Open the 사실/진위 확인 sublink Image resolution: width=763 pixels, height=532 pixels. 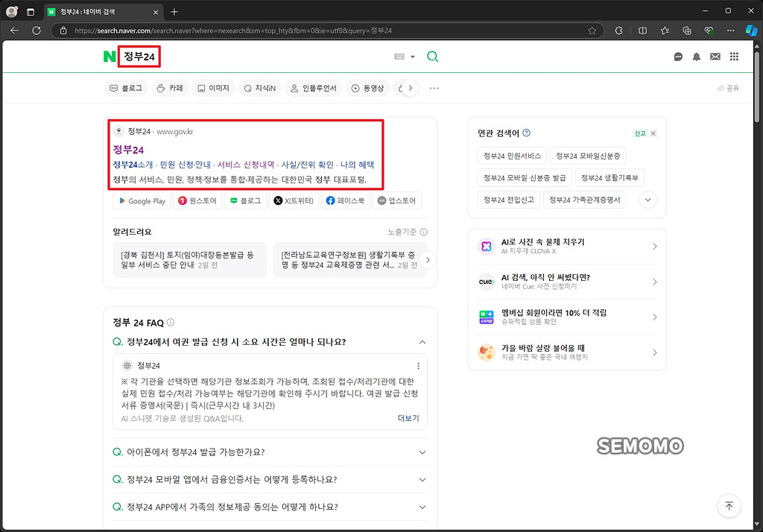pyautogui.click(x=308, y=165)
